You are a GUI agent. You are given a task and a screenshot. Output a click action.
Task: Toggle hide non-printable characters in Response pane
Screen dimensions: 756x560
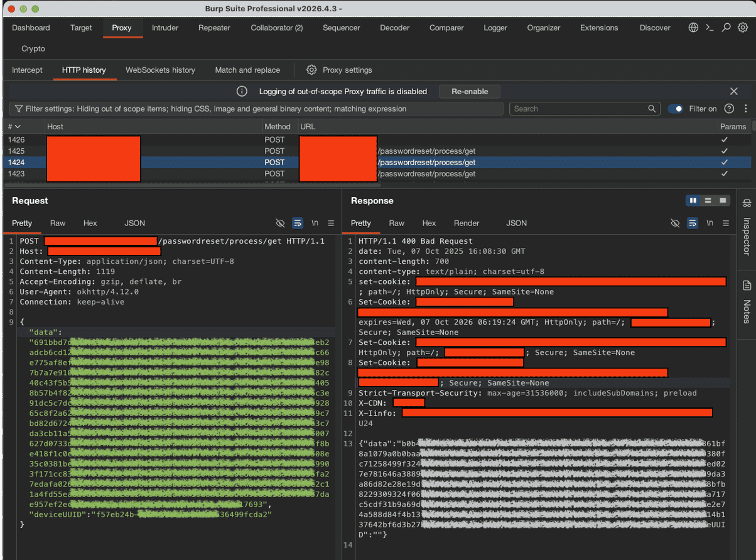click(x=675, y=223)
